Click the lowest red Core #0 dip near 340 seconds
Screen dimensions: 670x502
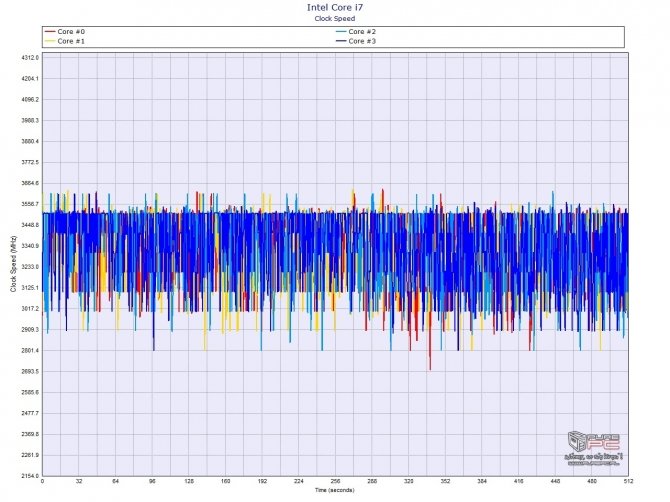tap(430, 367)
